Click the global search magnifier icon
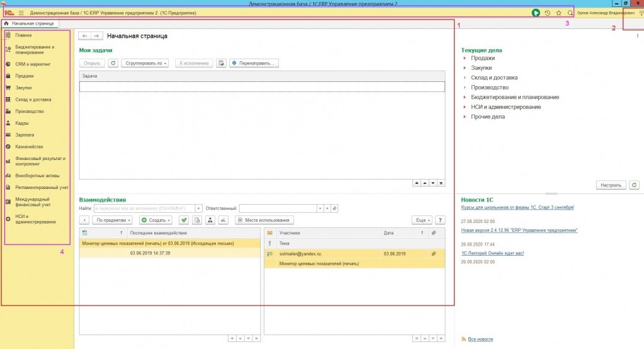The image size is (644, 349). pos(570,13)
